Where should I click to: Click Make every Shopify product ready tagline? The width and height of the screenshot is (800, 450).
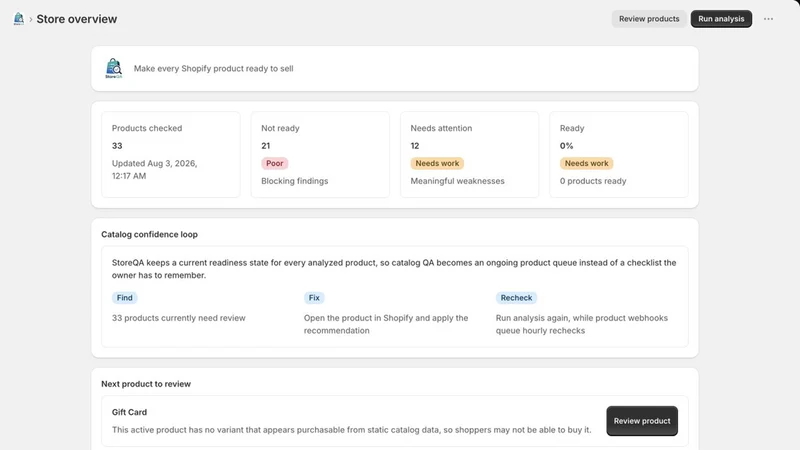click(213, 68)
